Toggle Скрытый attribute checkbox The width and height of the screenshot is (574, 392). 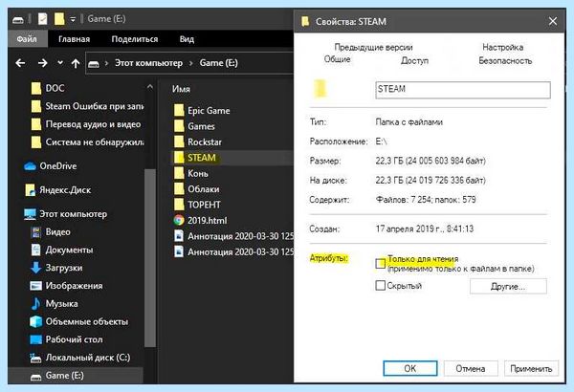(x=381, y=285)
